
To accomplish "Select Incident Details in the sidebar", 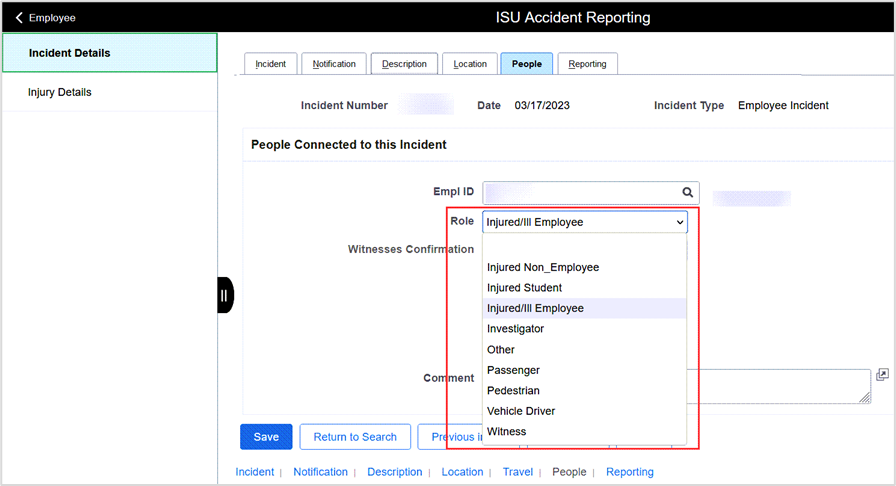I will (110, 53).
